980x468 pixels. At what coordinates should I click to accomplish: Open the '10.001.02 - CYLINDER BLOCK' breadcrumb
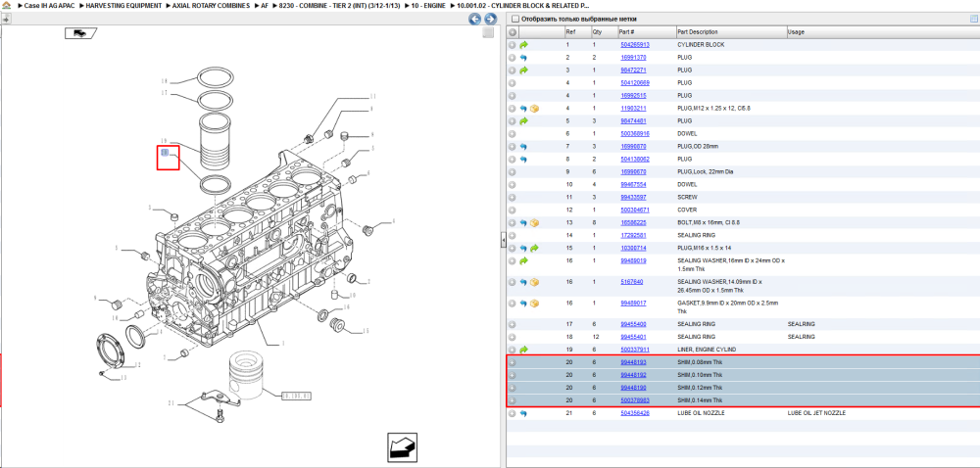pos(523,5)
